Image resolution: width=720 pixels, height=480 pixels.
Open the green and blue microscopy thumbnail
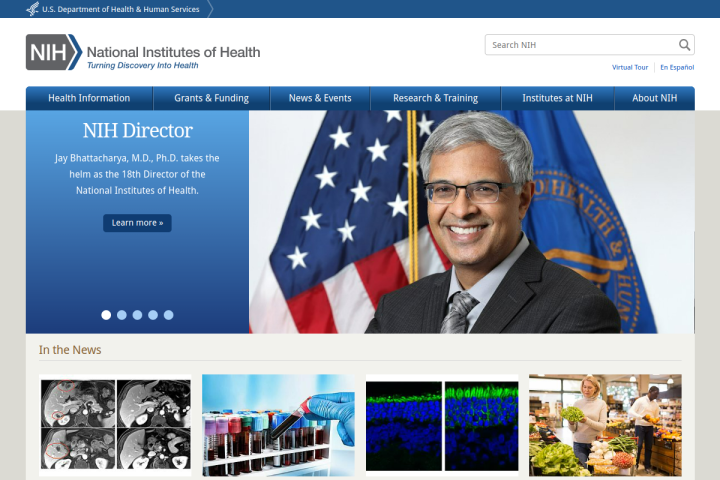coord(442,425)
